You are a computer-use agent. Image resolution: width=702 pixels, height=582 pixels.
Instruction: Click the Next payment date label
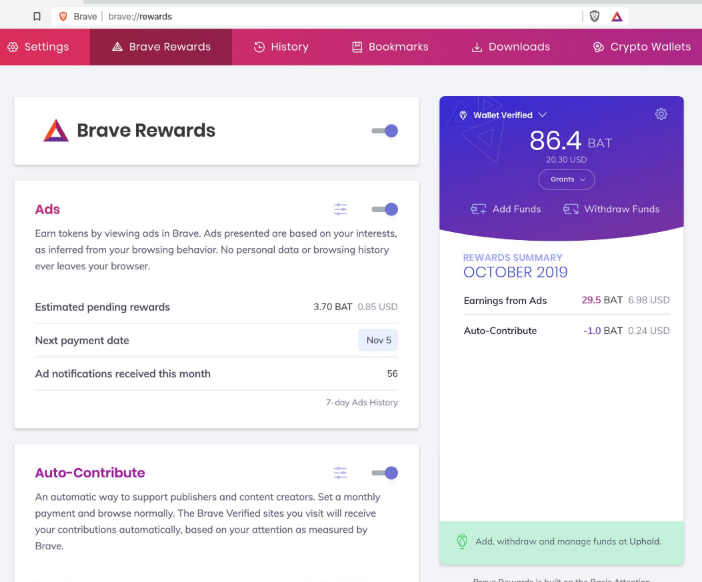82,340
